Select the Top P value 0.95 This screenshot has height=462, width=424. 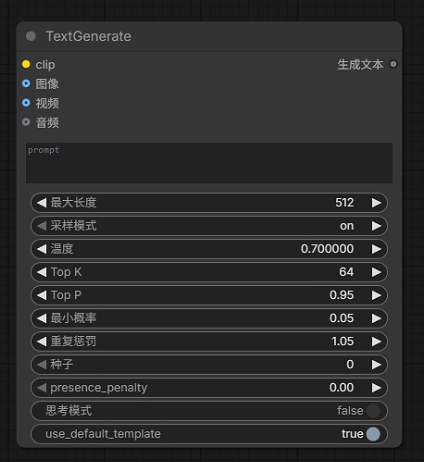tap(341, 295)
